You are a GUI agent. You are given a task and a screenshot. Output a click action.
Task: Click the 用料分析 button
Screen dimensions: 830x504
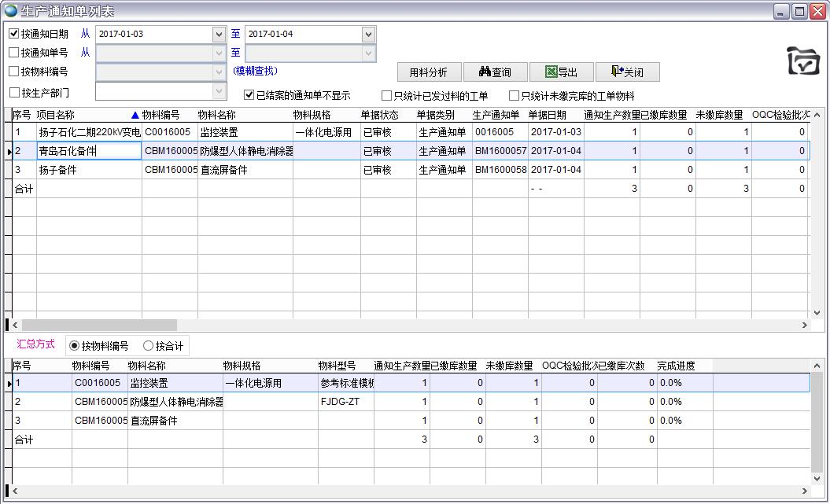click(x=428, y=72)
